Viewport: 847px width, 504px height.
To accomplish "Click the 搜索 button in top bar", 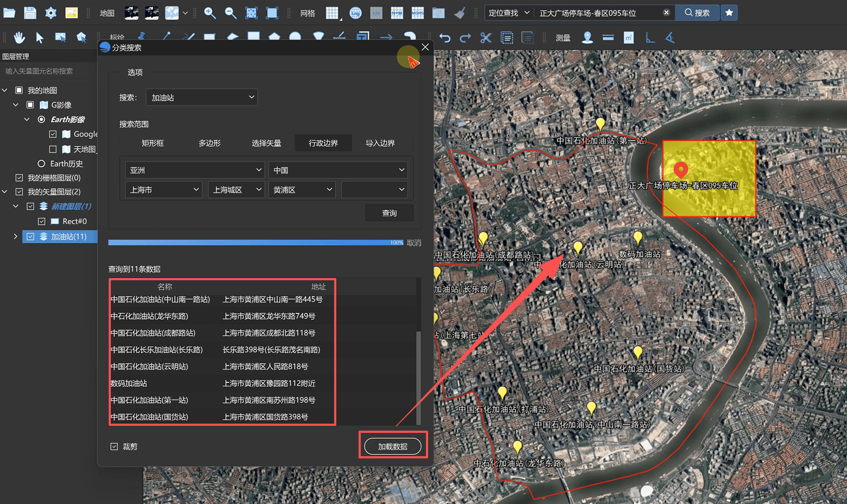I will click(x=697, y=12).
